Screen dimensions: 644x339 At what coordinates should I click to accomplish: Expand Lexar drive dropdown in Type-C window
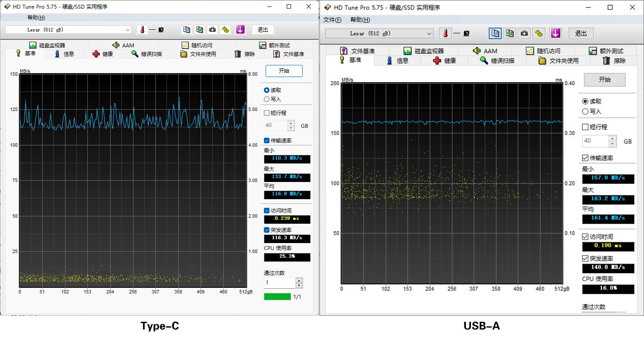(x=128, y=30)
